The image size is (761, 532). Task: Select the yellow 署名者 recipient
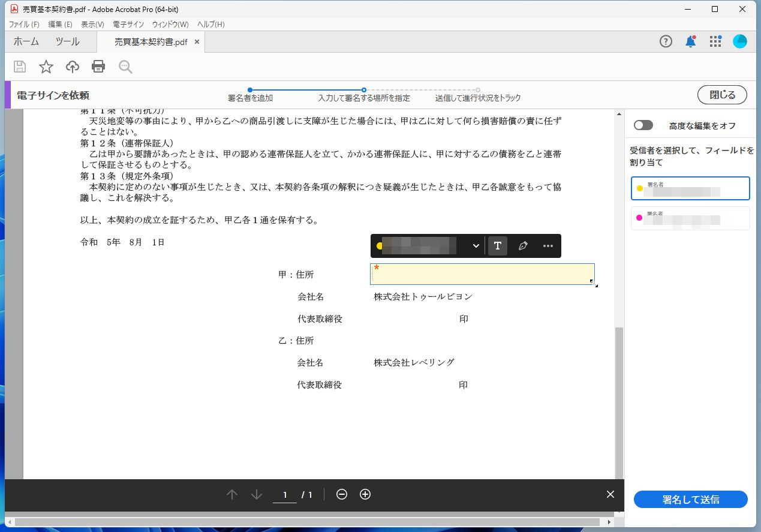click(x=690, y=188)
